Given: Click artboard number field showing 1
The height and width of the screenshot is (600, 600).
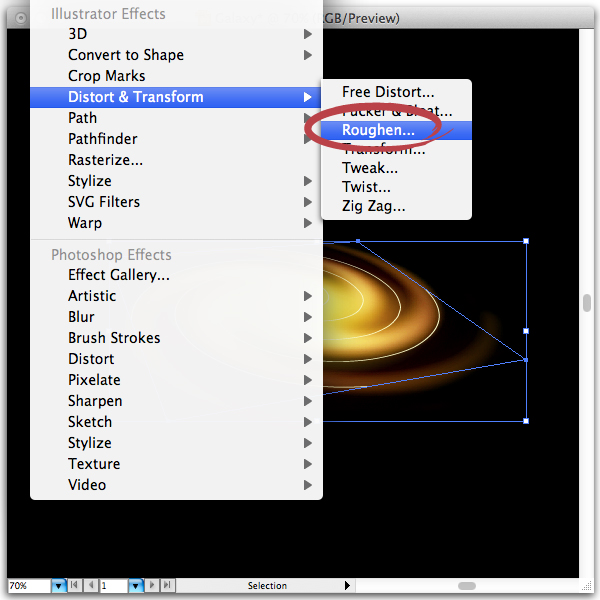Looking at the screenshot, I should [114, 586].
